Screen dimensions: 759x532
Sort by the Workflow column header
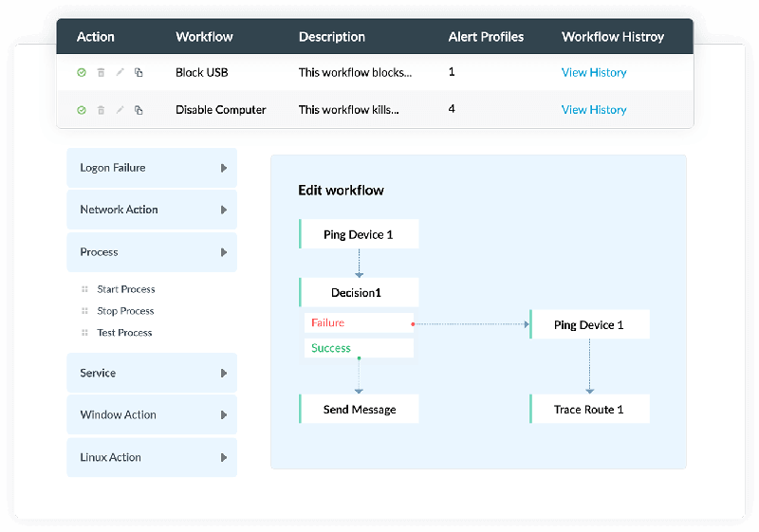click(x=204, y=37)
